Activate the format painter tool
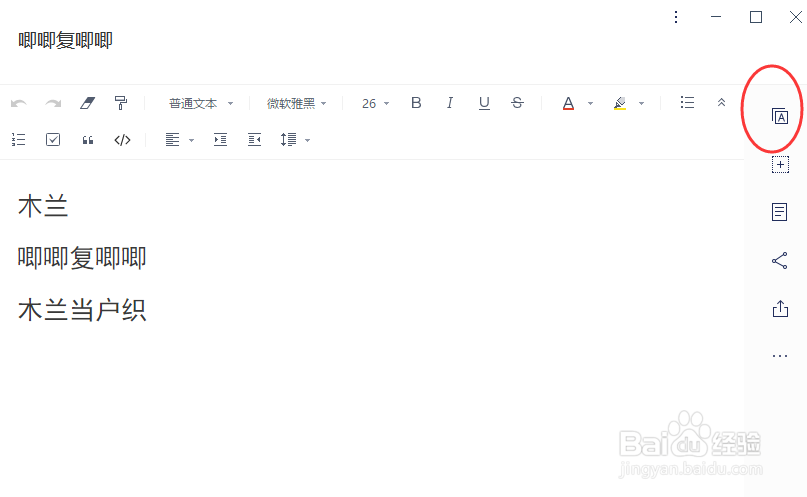Image resolution: width=807 pixels, height=497 pixels. (121, 103)
